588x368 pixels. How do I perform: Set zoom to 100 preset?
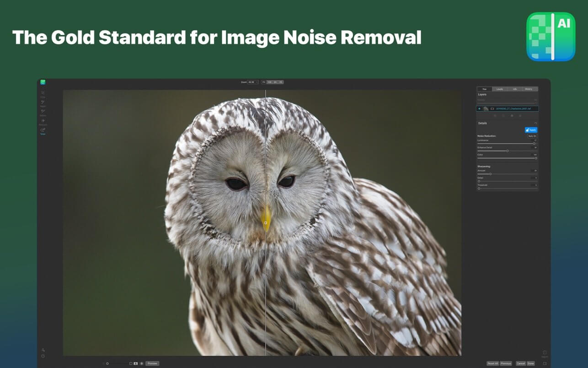click(x=269, y=82)
